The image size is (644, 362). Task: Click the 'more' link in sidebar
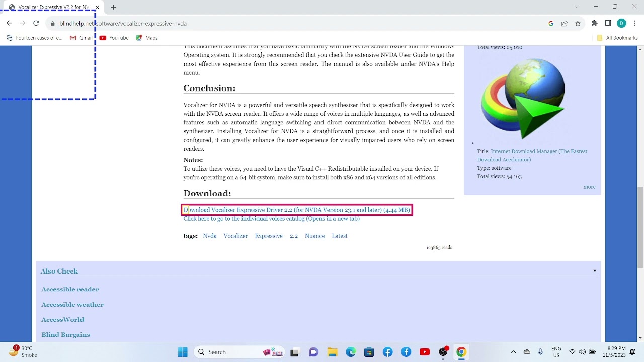click(x=589, y=187)
